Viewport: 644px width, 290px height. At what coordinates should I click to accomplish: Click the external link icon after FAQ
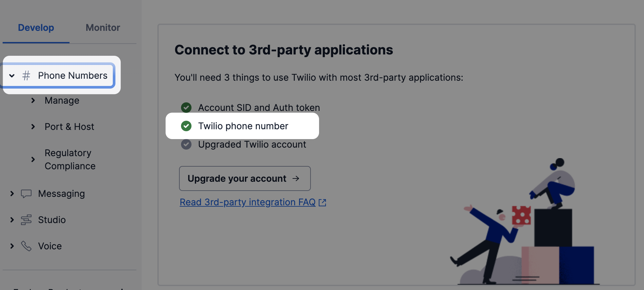(x=322, y=202)
